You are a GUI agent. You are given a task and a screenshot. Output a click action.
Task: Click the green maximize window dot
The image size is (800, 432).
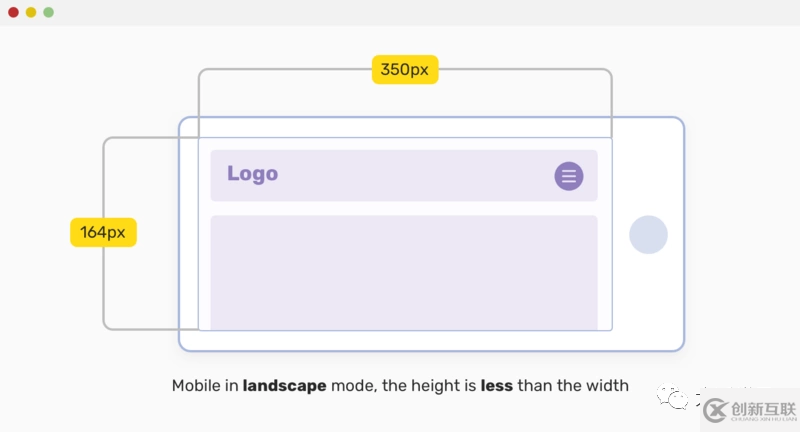click(x=48, y=12)
